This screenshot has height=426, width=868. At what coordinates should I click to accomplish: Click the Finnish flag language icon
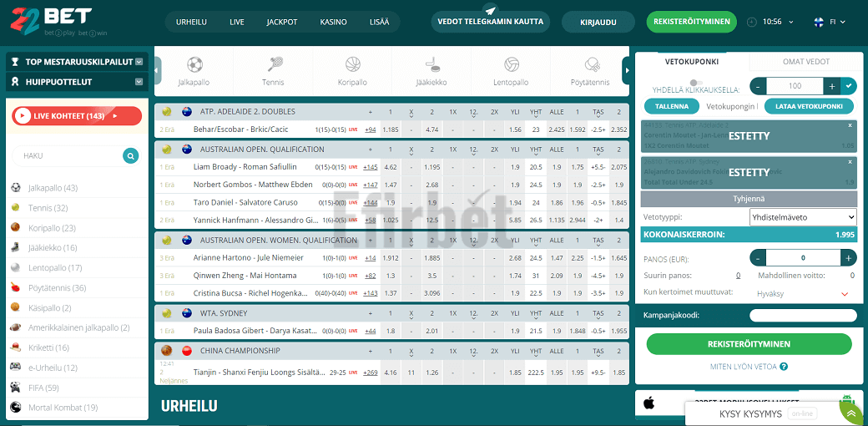point(819,23)
